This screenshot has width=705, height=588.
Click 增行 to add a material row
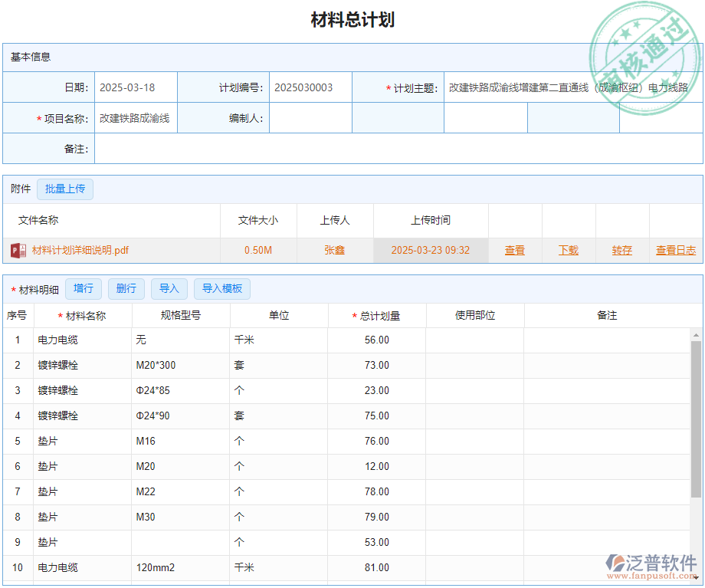(x=84, y=288)
